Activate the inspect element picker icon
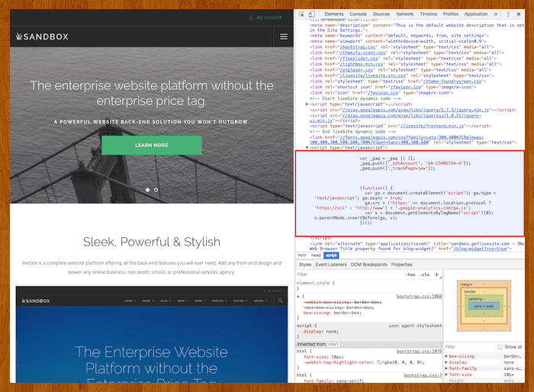The image size is (534, 392). (301, 14)
